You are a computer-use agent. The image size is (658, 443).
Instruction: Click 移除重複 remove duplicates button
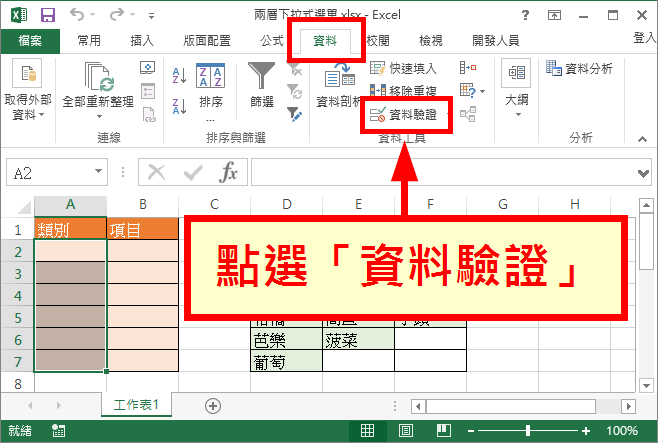(x=404, y=91)
